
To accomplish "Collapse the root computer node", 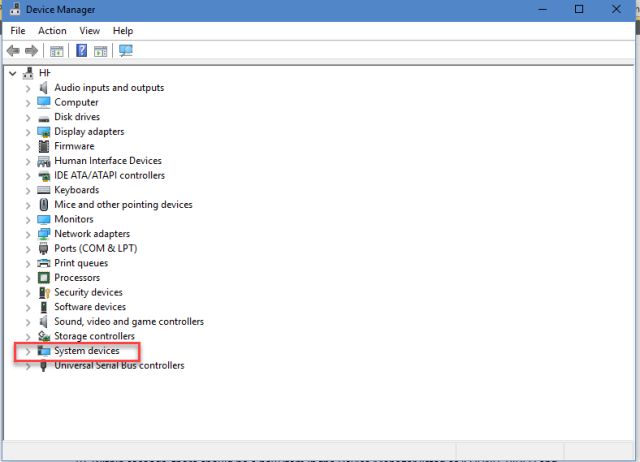I will point(12,74).
